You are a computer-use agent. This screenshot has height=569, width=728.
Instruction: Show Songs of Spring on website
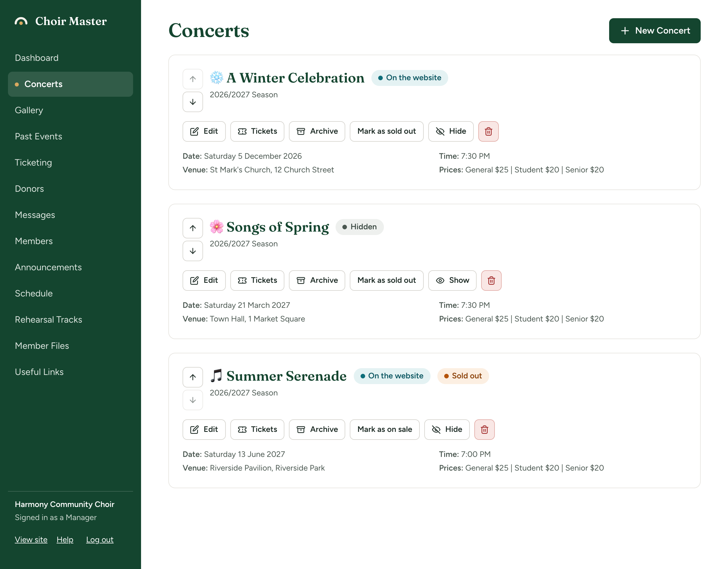[x=452, y=281]
